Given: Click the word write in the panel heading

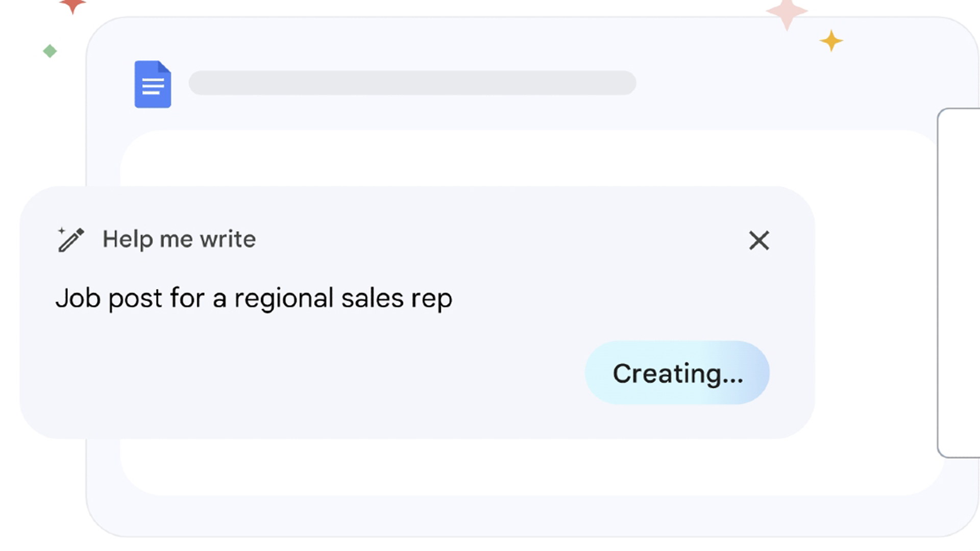Looking at the screenshot, I should click(228, 239).
